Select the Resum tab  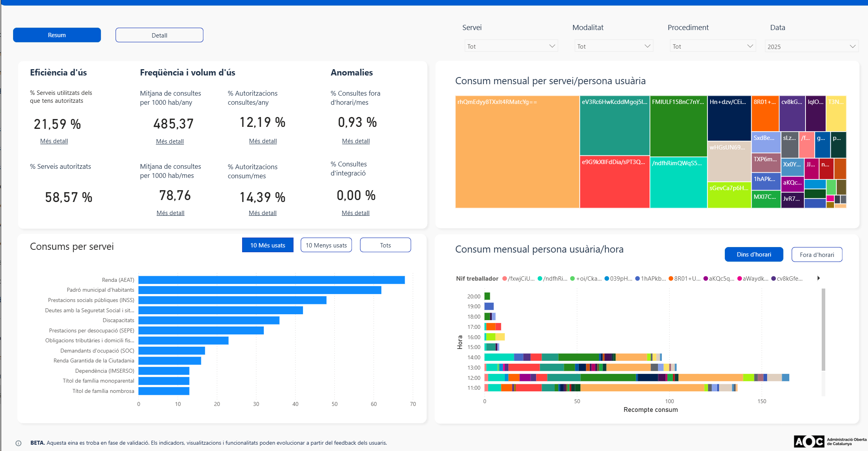coord(57,35)
